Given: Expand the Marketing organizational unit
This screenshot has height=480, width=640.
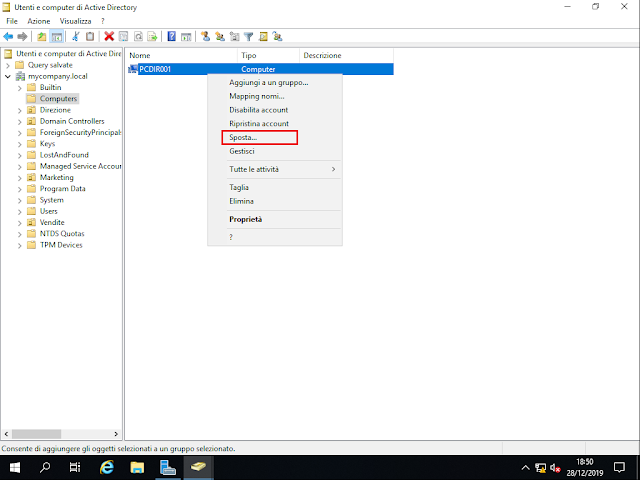Looking at the screenshot, I should pyautogui.click(x=20, y=178).
